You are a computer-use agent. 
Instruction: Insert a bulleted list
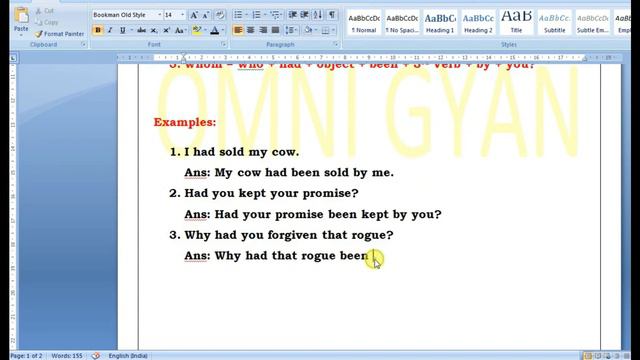[238, 15]
